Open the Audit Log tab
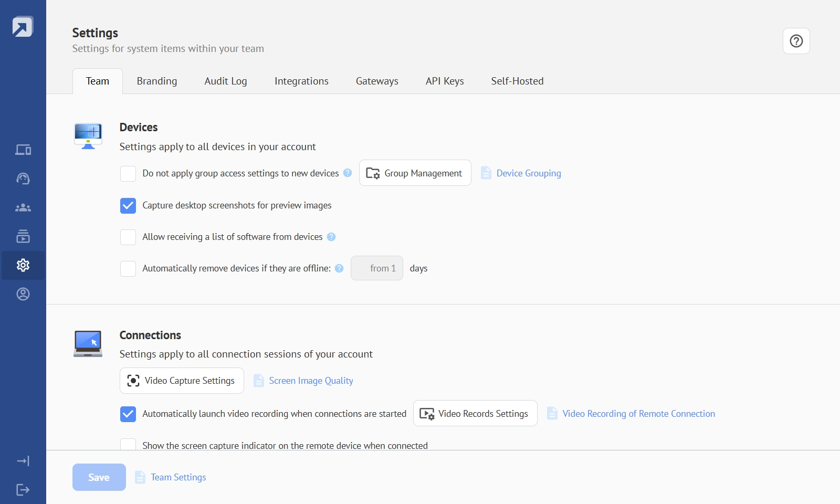Viewport: 840px width, 504px height. point(226,81)
